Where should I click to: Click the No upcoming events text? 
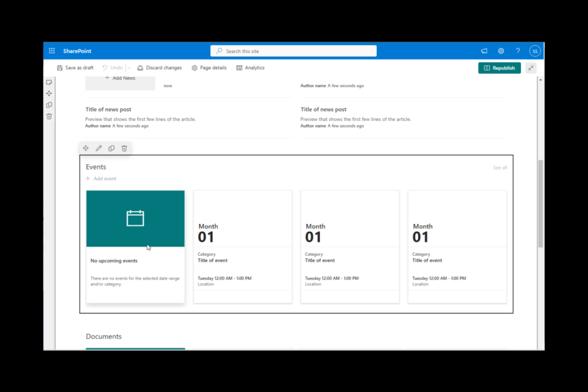[x=114, y=260]
